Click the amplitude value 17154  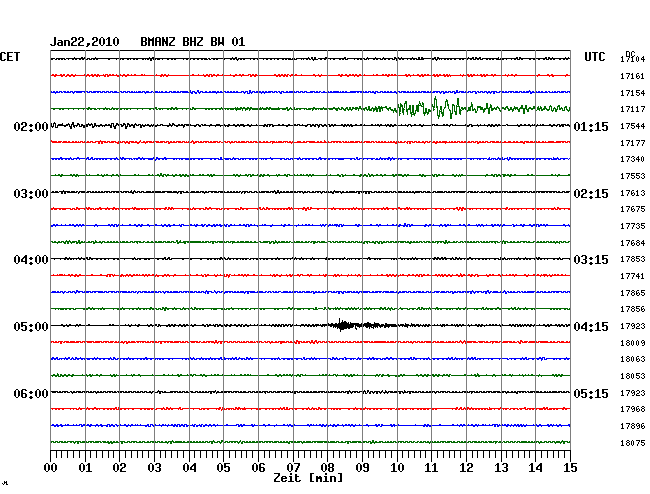633,93
